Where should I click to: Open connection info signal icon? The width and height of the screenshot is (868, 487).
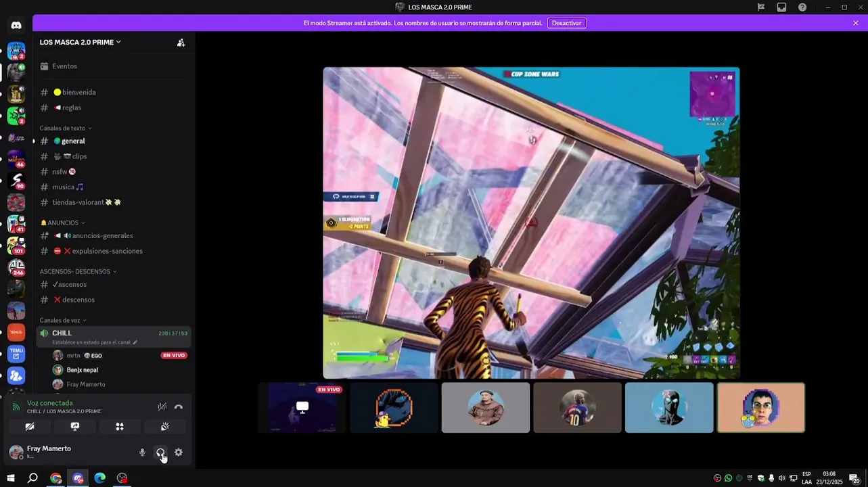(x=16, y=407)
